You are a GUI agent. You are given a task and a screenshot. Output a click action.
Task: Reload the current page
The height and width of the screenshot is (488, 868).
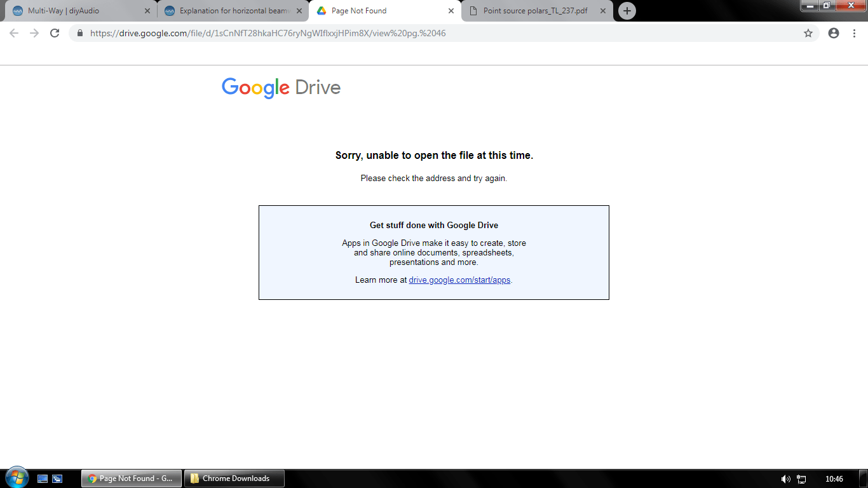click(x=55, y=33)
